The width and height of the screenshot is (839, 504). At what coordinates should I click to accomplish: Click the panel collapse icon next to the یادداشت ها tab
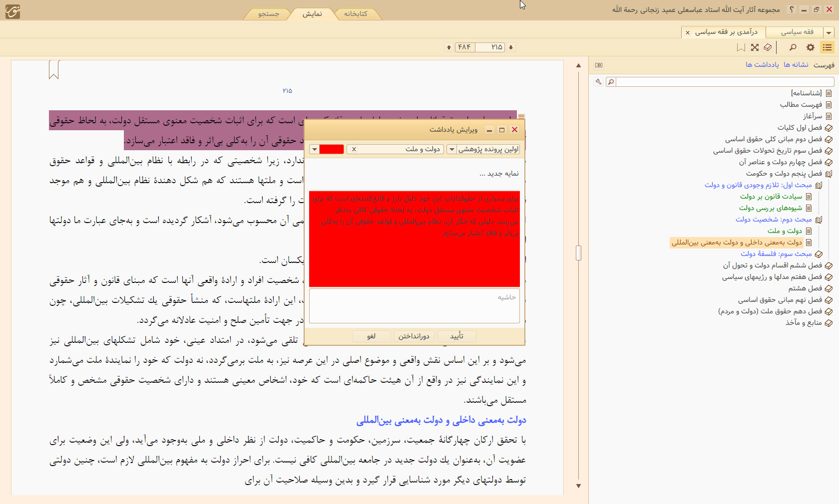point(599,65)
